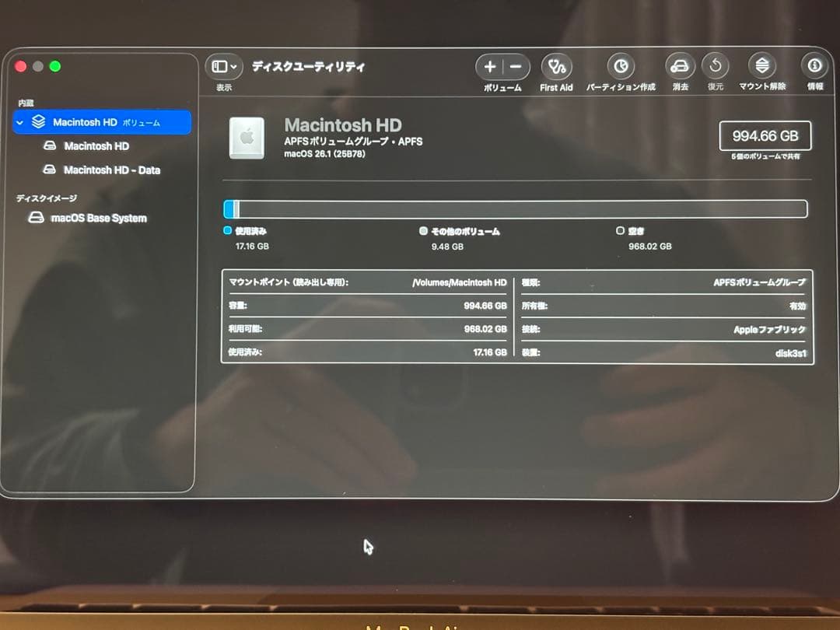Viewport: 840px width, 630px height.
Task: Open the sidebar View (表示) dropdown
Action: coord(224,67)
